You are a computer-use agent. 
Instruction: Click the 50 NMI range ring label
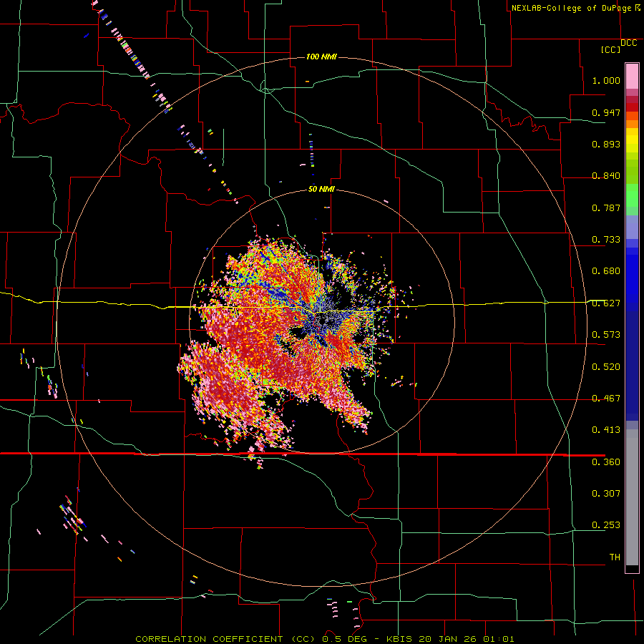click(321, 190)
